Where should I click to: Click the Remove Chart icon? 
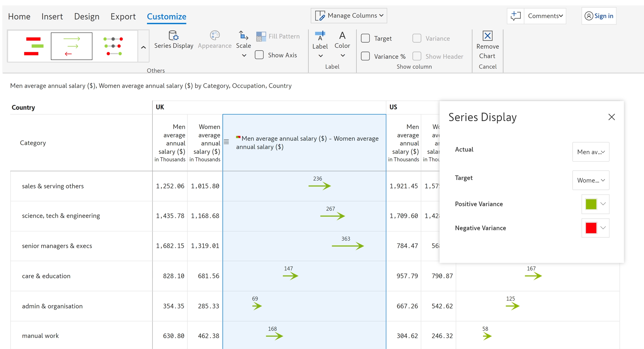pyautogui.click(x=487, y=36)
